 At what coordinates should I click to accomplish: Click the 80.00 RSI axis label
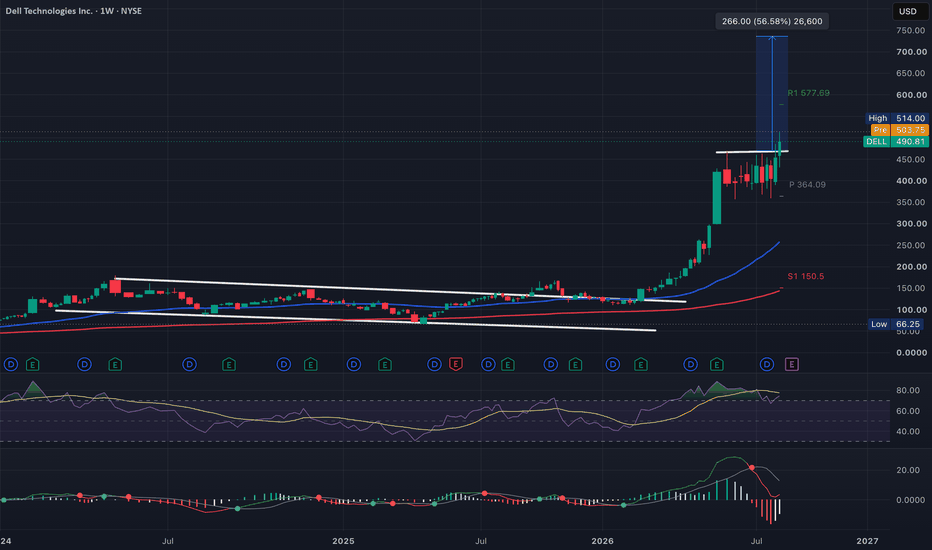pyautogui.click(x=908, y=391)
